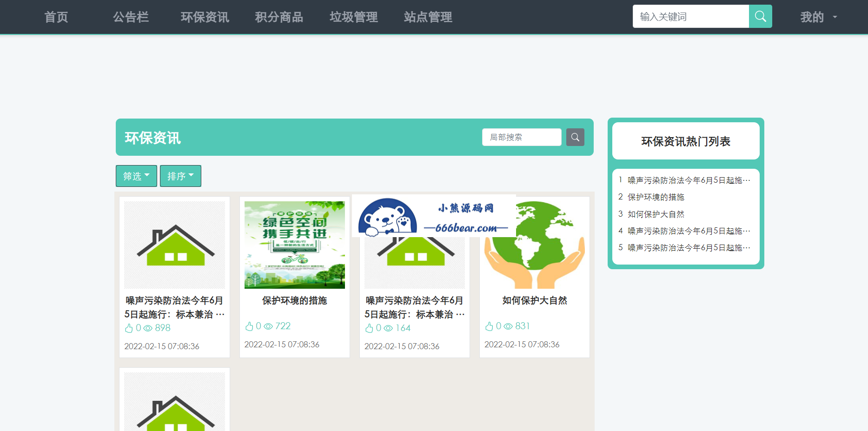868x431 pixels.
Task: Click the eye icon beside 831 views
Action: pyautogui.click(x=508, y=326)
